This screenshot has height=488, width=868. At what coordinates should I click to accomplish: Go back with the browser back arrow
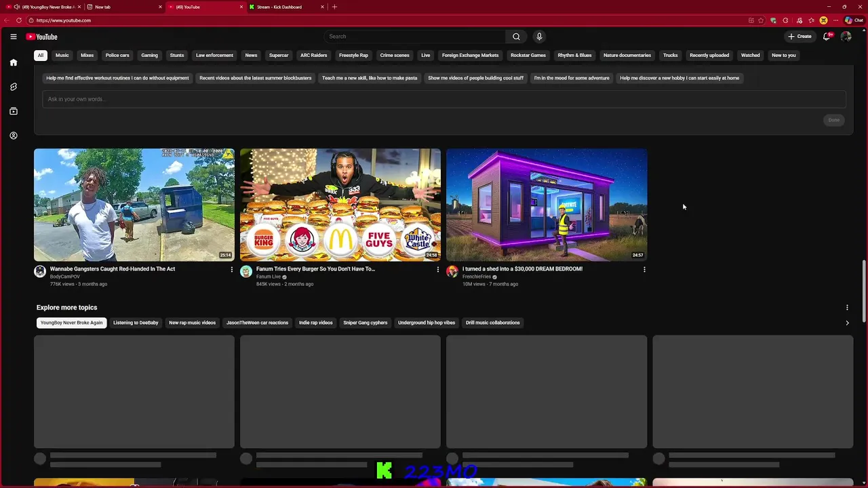7,20
